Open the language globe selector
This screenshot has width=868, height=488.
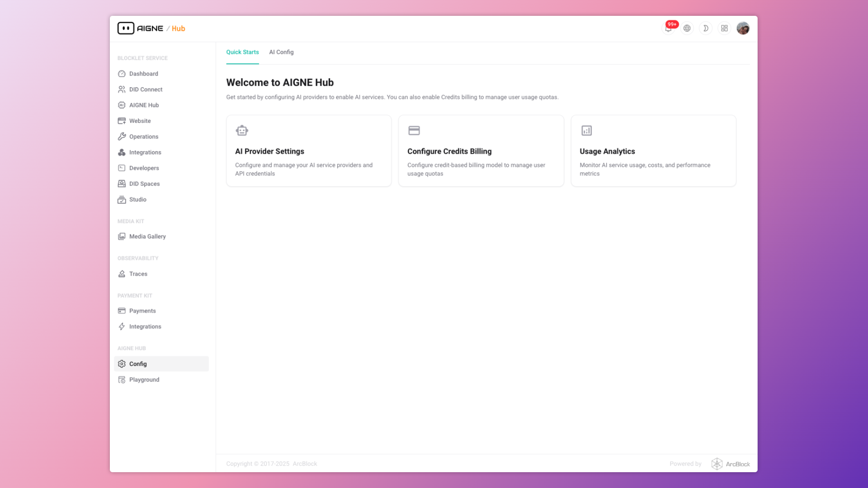tap(687, 28)
